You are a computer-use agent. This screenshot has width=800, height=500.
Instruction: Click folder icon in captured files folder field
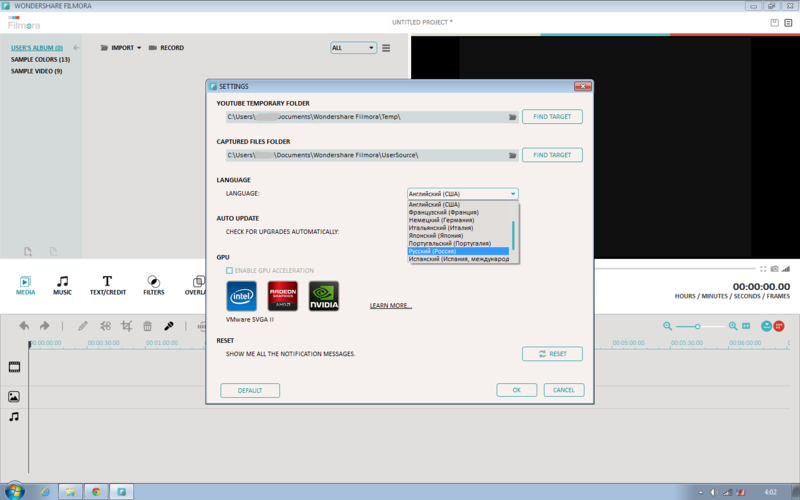[x=512, y=155]
